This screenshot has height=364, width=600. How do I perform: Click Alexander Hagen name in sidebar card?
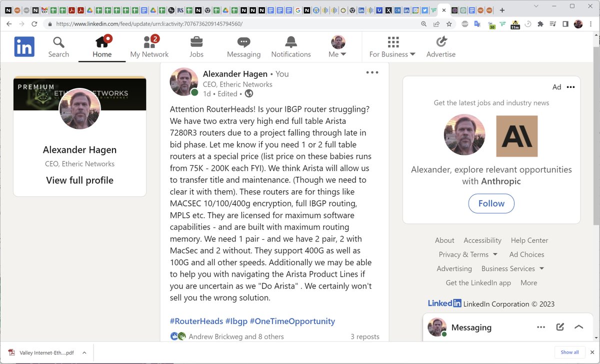pos(80,150)
